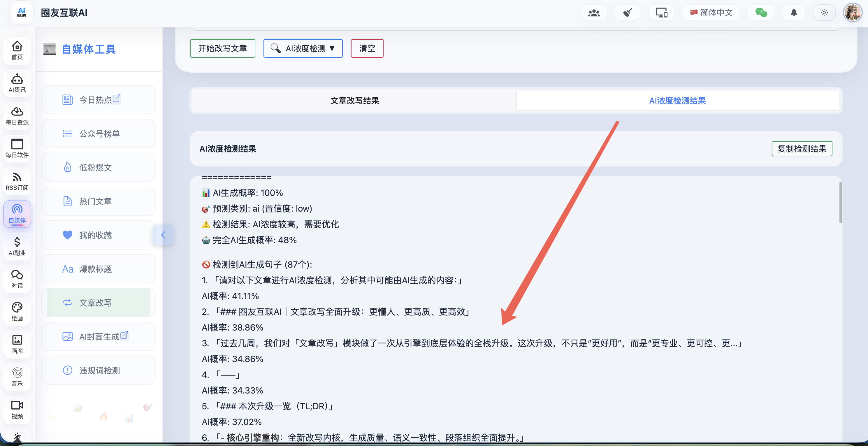
Task: Toggle light/dark theme sun button
Action: pyautogui.click(x=824, y=13)
